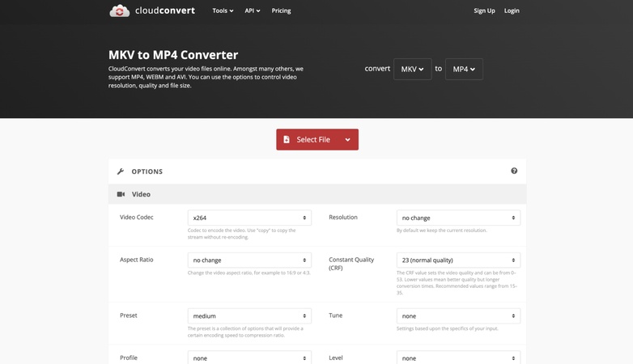Open the Profile dropdown
Image resolution: width=633 pixels, height=364 pixels.
pyautogui.click(x=249, y=358)
